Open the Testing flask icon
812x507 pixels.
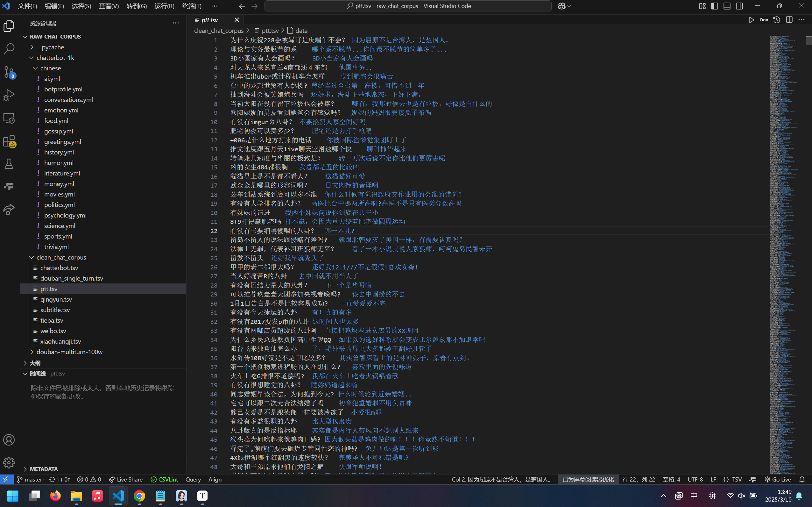click(9, 164)
